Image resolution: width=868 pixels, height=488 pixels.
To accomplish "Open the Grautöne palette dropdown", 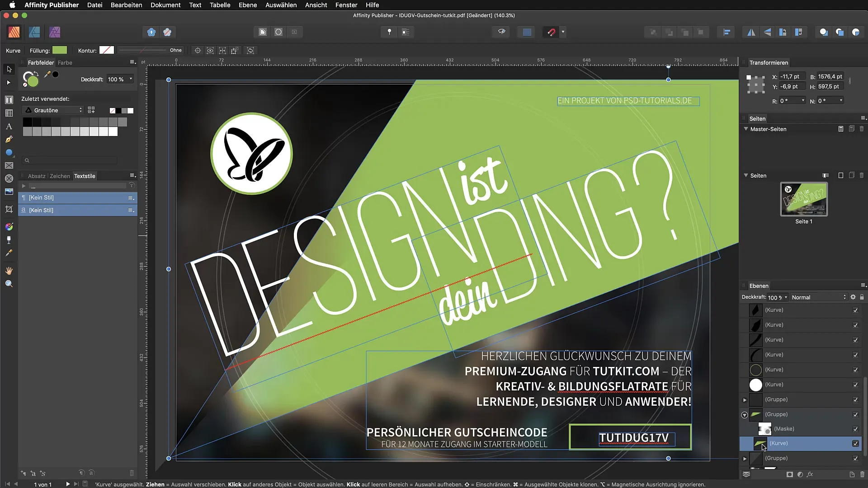I will click(x=52, y=110).
